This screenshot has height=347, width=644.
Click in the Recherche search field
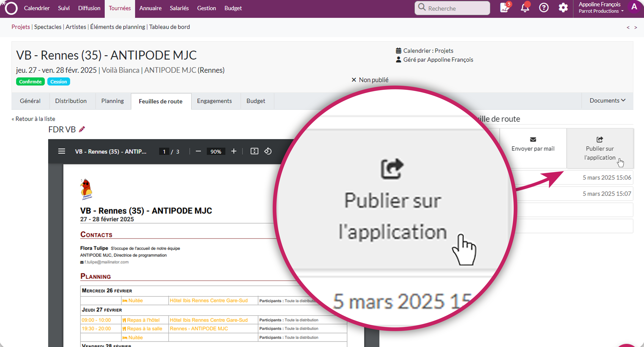pyautogui.click(x=452, y=8)
